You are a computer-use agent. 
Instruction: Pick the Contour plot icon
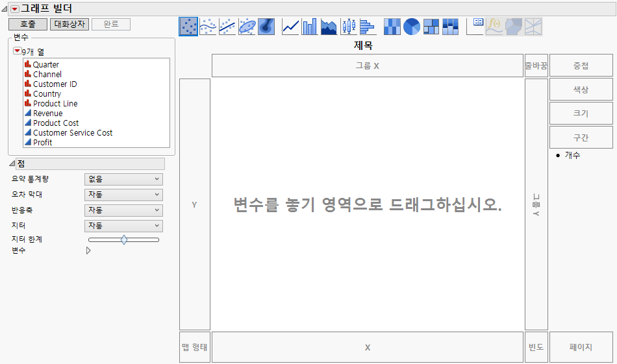point(266,27)
